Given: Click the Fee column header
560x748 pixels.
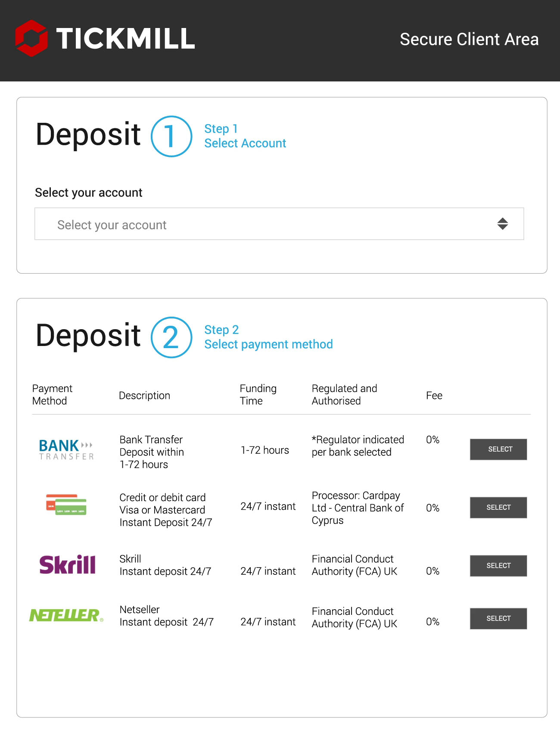Looking at the screenshot, I should point(434,396).
